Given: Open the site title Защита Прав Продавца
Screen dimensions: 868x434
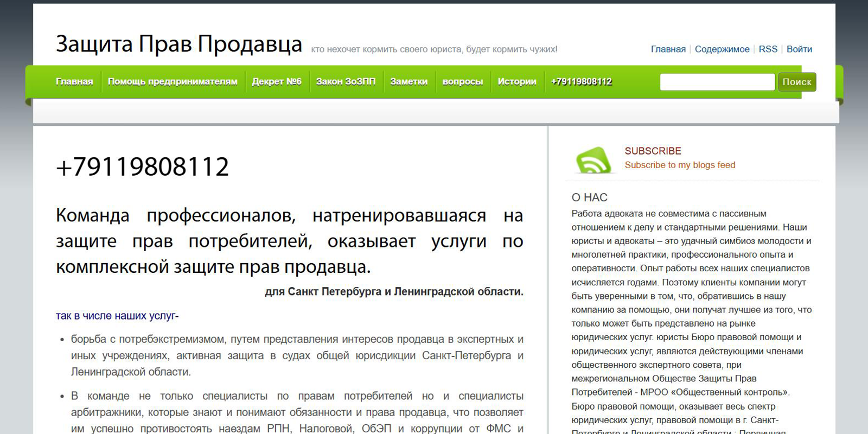Looking at the screenshot, I should point(179,44).
